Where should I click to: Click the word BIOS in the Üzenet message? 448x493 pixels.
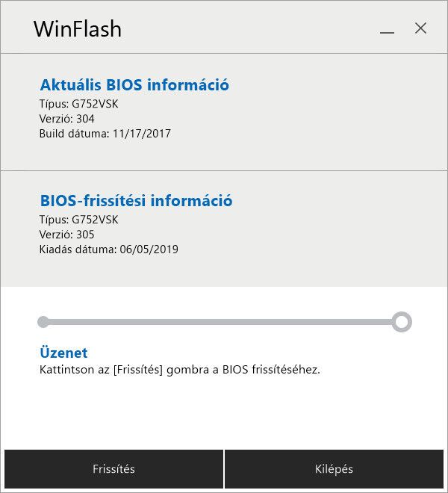(x=235, y=369)
